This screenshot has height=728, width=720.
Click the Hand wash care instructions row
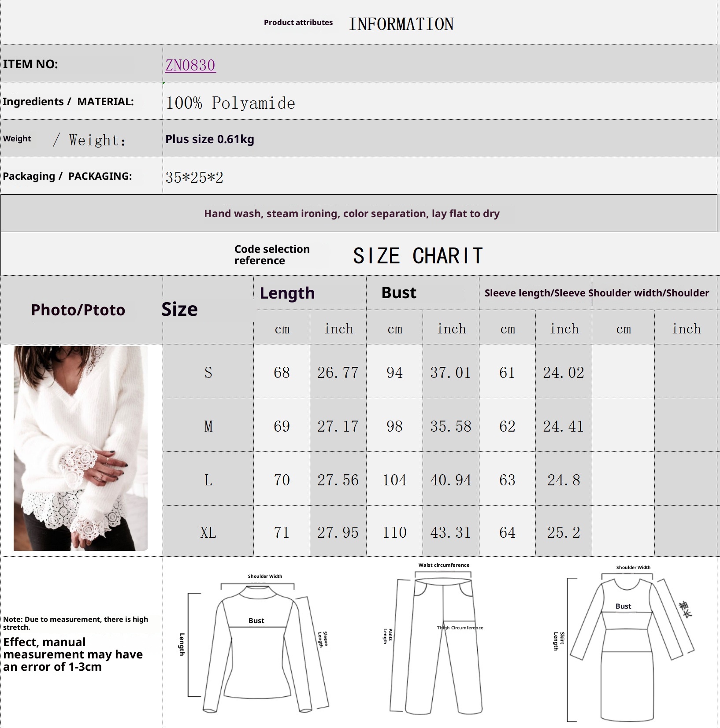[352, 214]
